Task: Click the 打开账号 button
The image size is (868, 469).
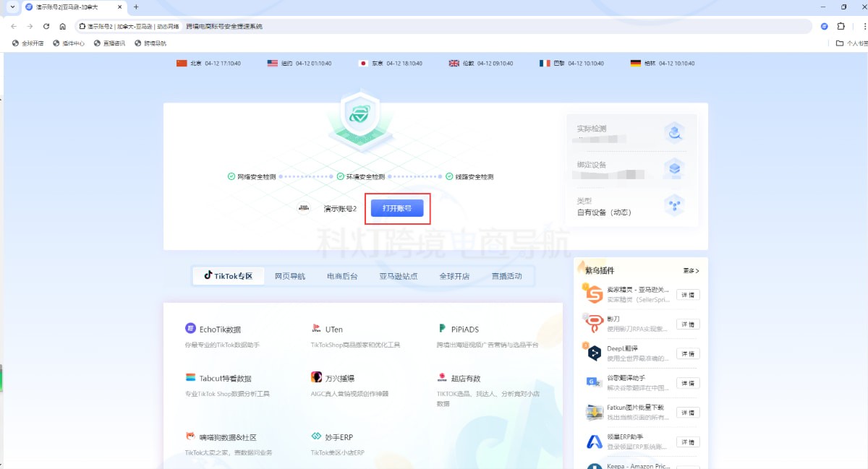Action: coord(396,208)
